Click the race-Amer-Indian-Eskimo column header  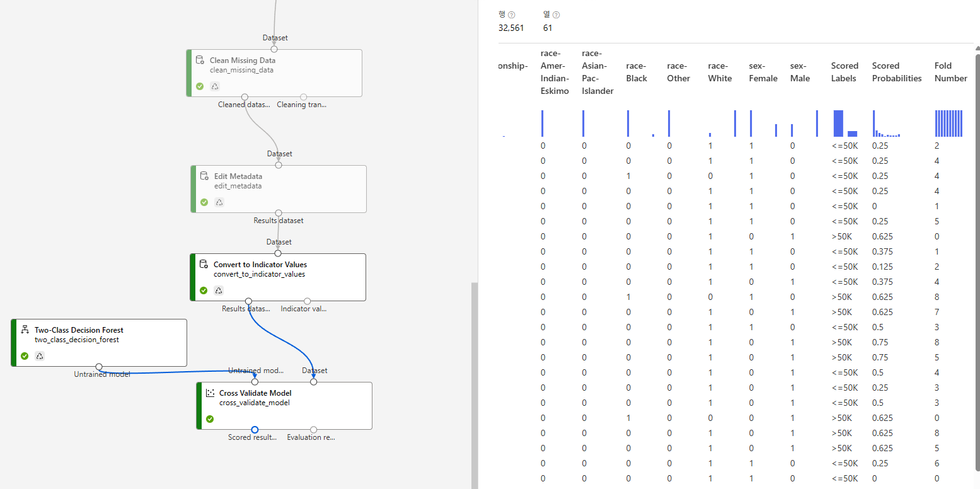pos(555,72)
